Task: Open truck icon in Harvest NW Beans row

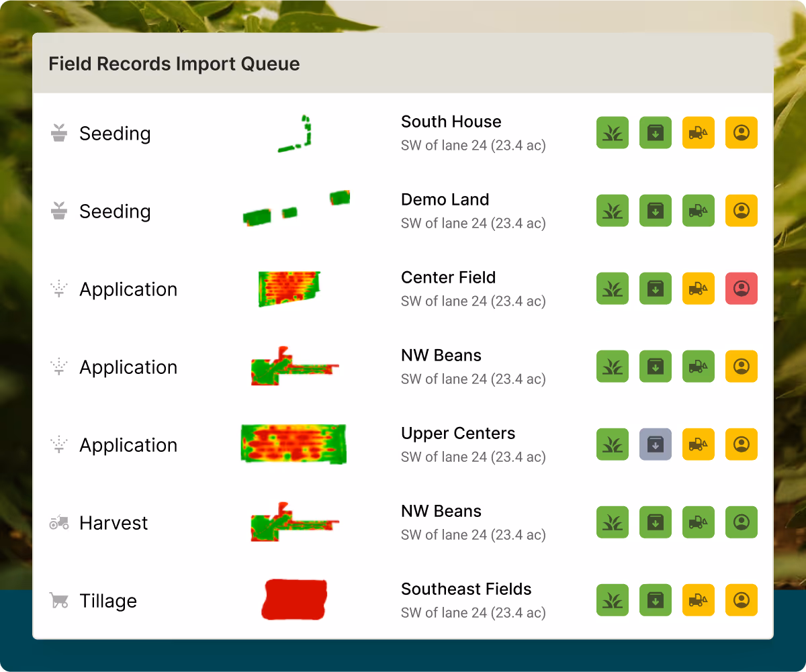Action: point(699,522)
